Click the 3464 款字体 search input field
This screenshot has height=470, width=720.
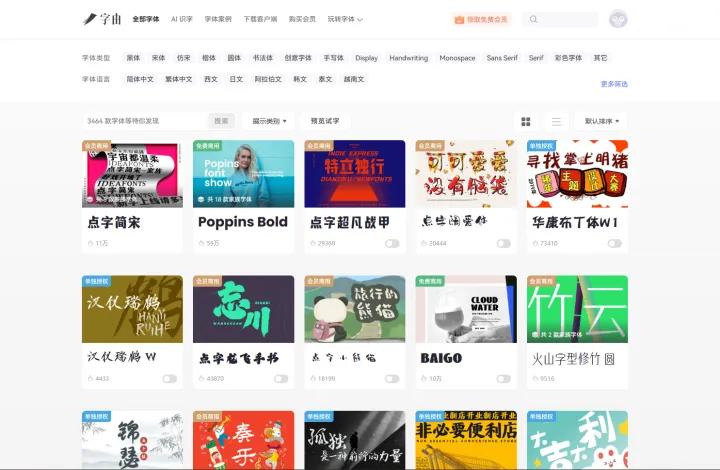pos(145,121)
